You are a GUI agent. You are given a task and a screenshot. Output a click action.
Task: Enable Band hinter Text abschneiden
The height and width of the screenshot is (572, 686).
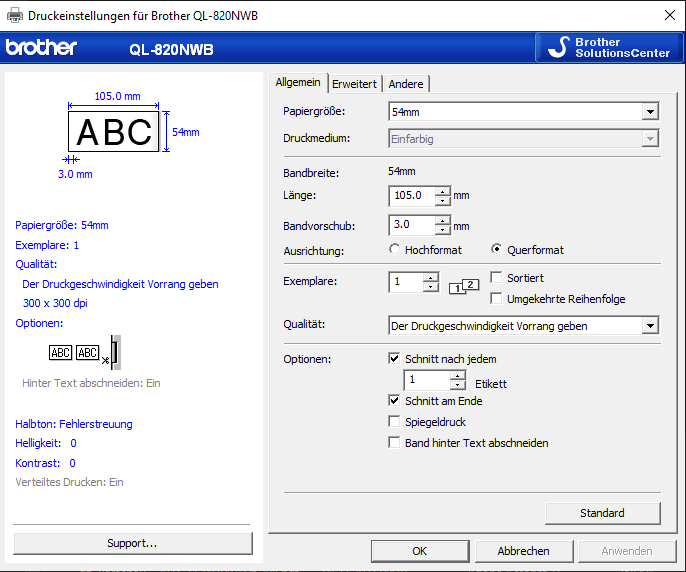(394, 442)
